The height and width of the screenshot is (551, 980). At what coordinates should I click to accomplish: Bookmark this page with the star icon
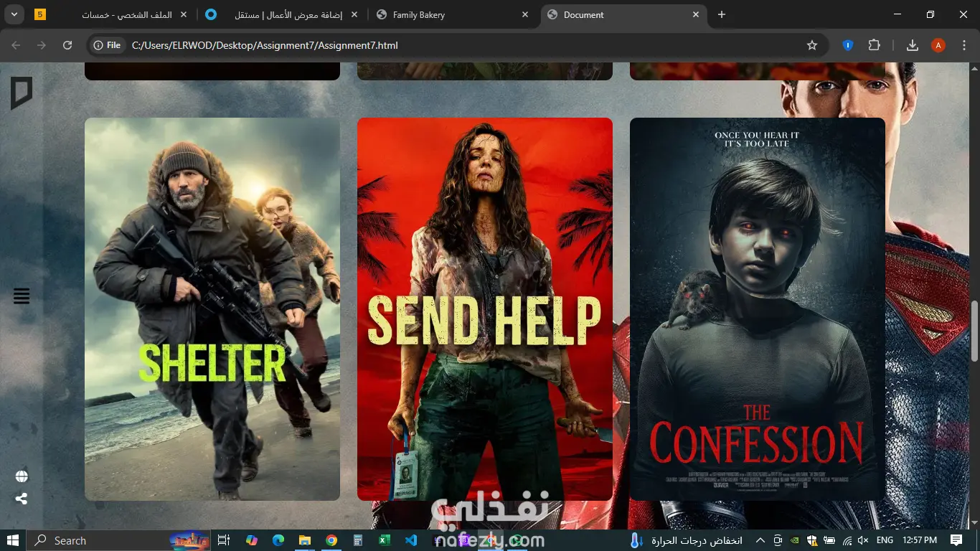pyautogui.click(x=812, y=45)
